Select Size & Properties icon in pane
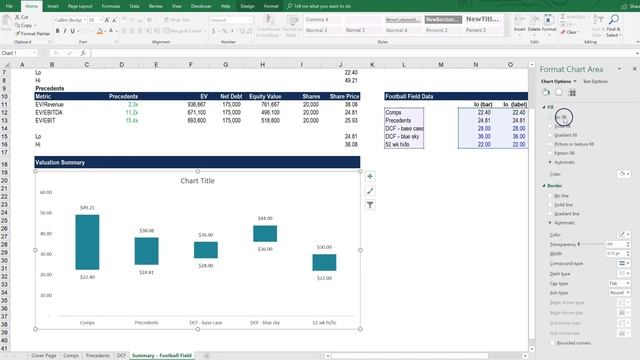 click(572, 93)
